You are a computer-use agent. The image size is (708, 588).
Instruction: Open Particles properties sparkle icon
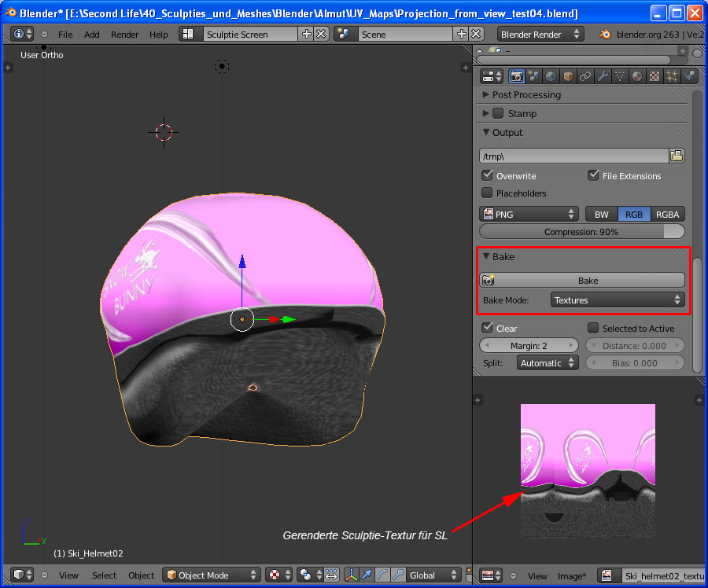coord(672,76)
